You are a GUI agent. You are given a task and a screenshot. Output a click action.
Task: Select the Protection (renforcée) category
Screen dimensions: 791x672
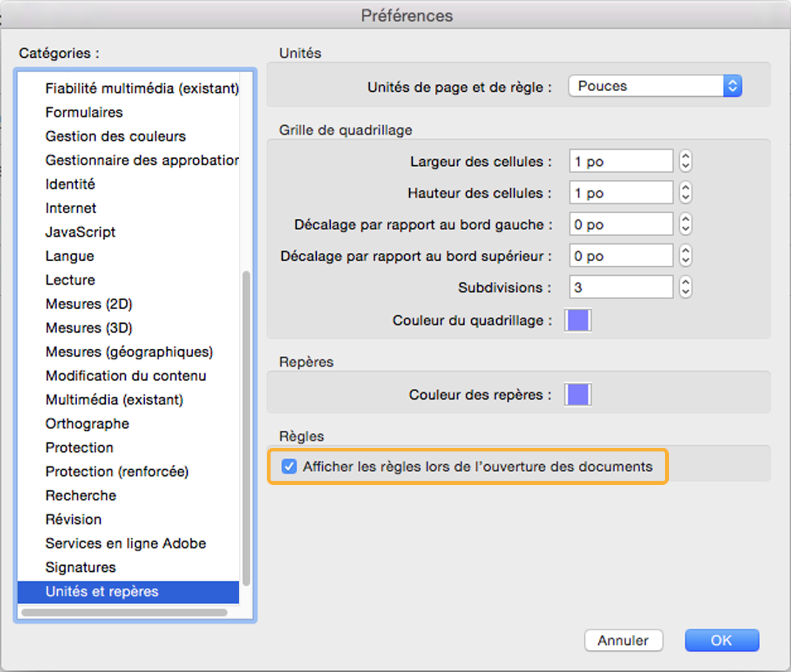click(116, 471)
